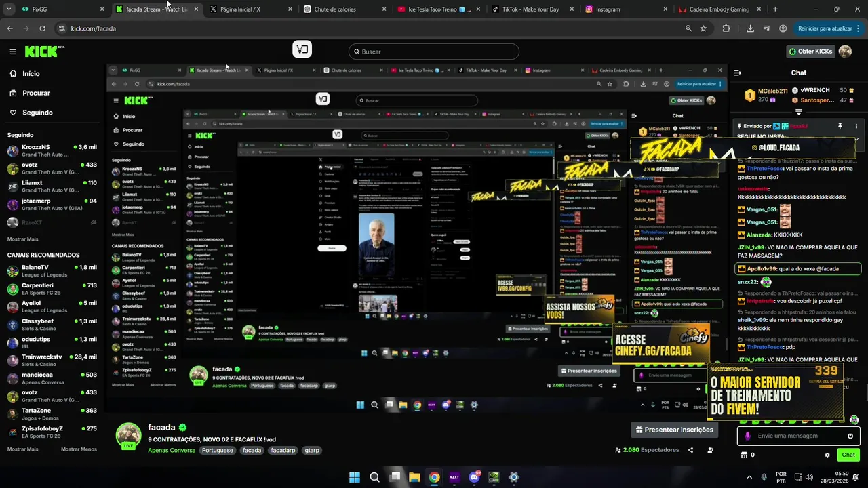Open a new Chrome tab with the plus button
The image size is (868, 488).
click(775, 9)
